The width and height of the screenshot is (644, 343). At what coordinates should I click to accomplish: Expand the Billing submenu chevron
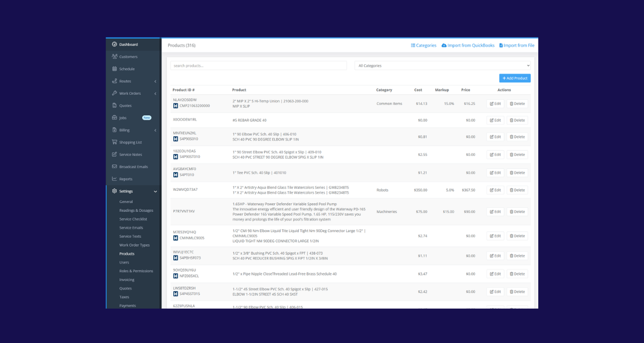pyautogui.click(x=155, y=130)
